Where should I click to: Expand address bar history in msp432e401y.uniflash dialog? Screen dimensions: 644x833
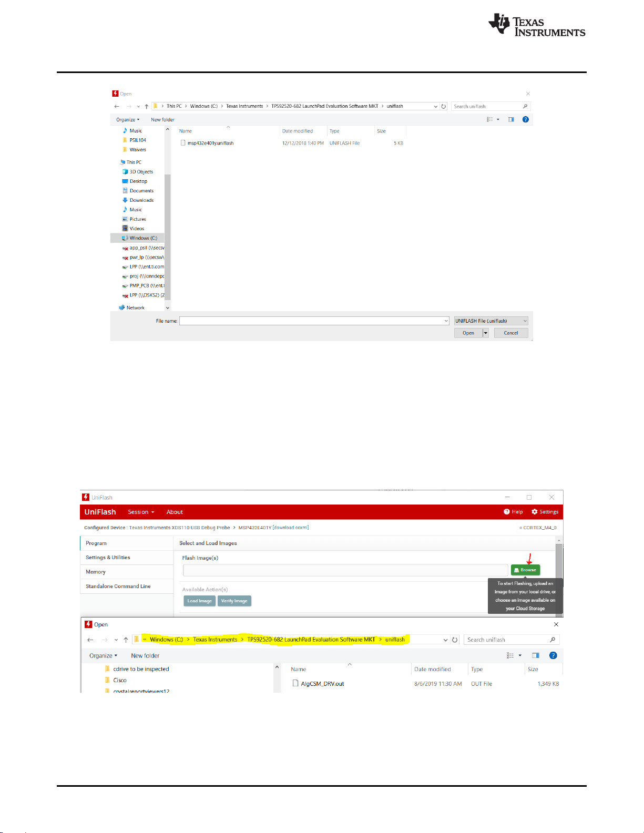[436, 106]
